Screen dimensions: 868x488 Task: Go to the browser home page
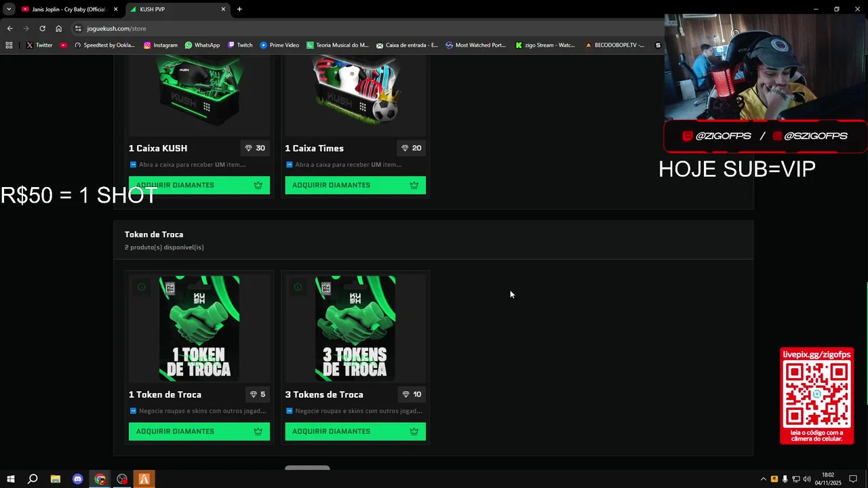tap(58, 28)
